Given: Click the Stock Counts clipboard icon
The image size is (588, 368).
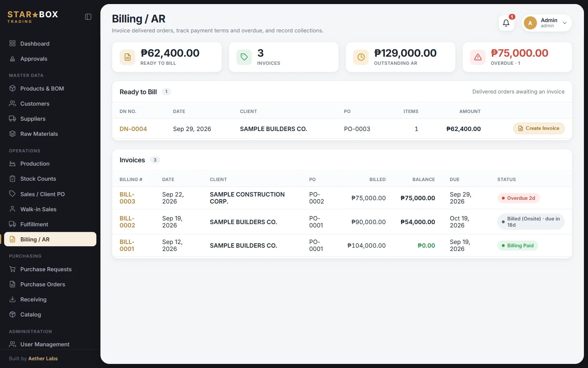Looking at the screenshot, I should tap(12, 178).
